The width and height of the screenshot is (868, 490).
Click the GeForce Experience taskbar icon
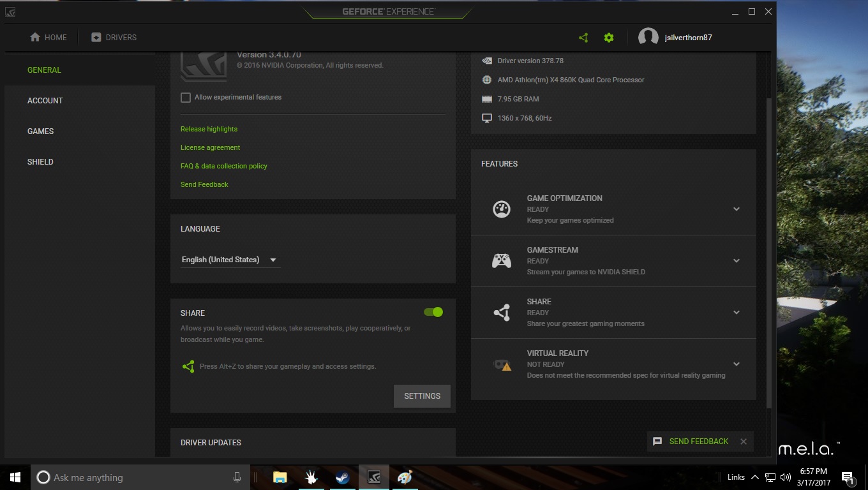pos(374,477)
